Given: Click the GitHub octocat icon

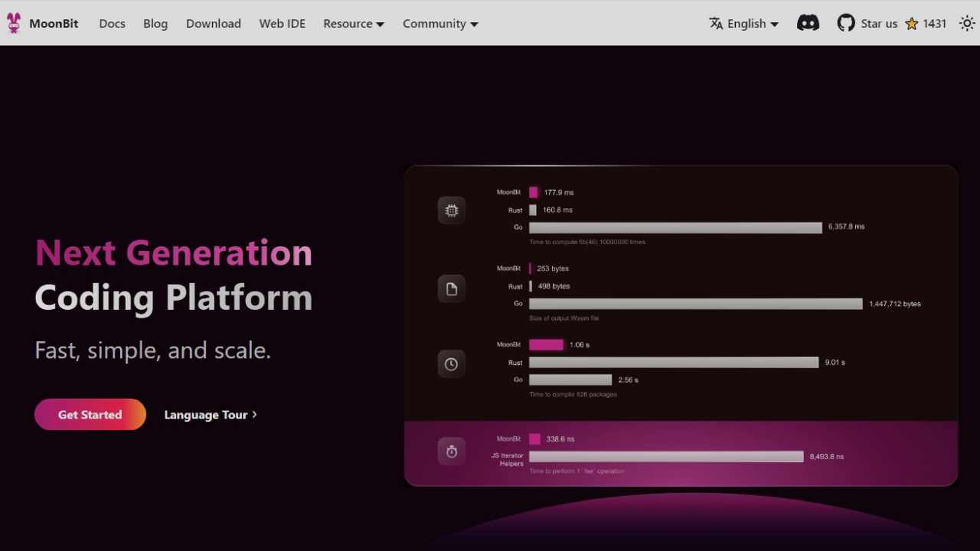Looking at the screenshot, I should coord(846,23).
